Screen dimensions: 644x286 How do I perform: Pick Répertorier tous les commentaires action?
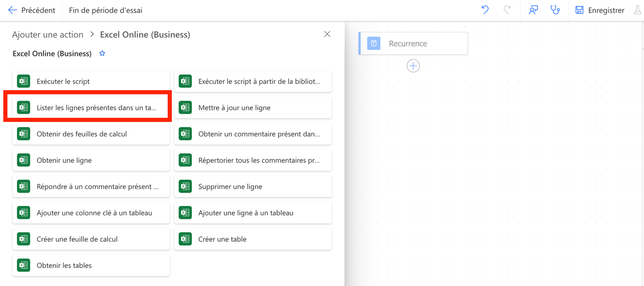(x=253, y=160)
